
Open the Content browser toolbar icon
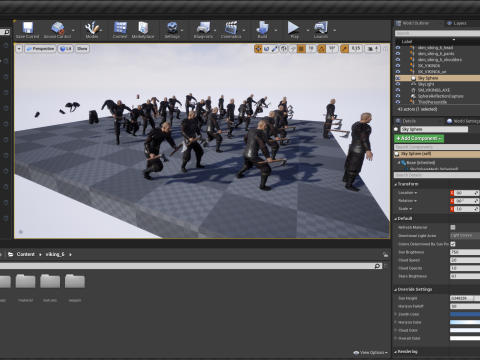point(120,28)
